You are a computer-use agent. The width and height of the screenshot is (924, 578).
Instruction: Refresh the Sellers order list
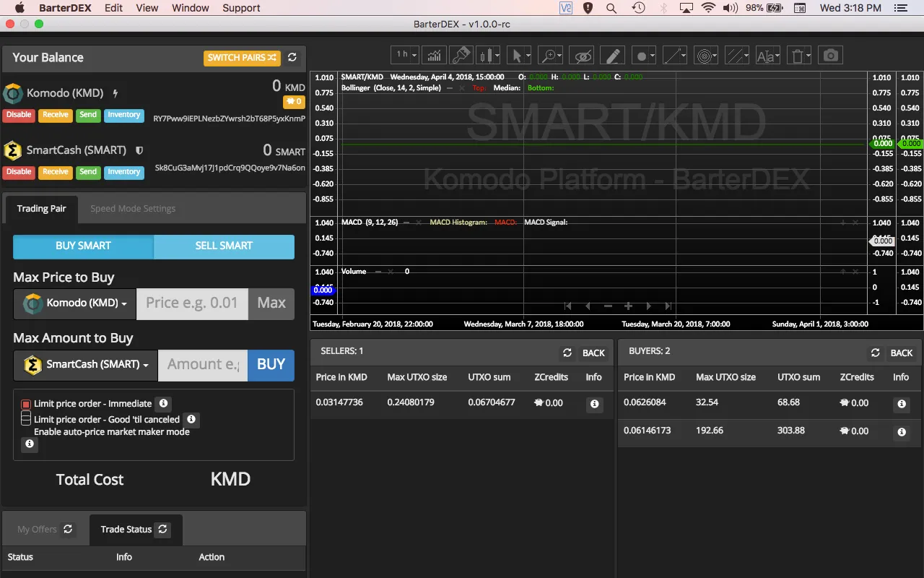click(x=567, y=353)
